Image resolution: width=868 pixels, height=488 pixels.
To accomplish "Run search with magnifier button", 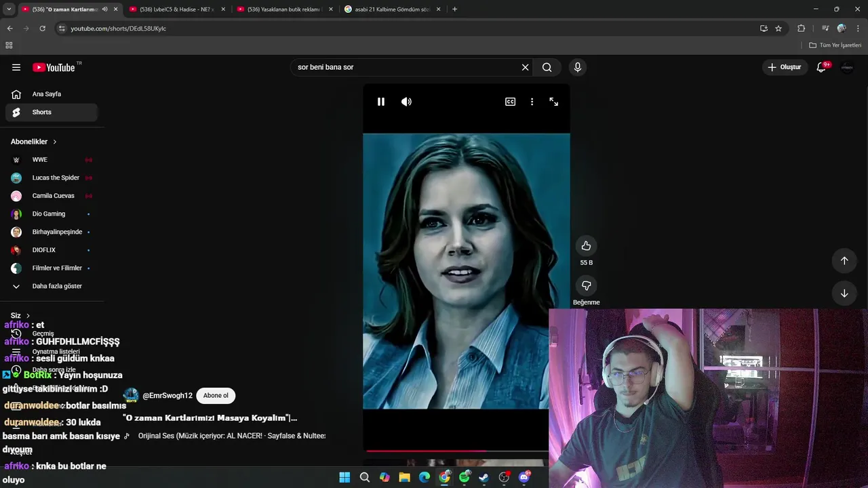I will click(x=547, y=67).
